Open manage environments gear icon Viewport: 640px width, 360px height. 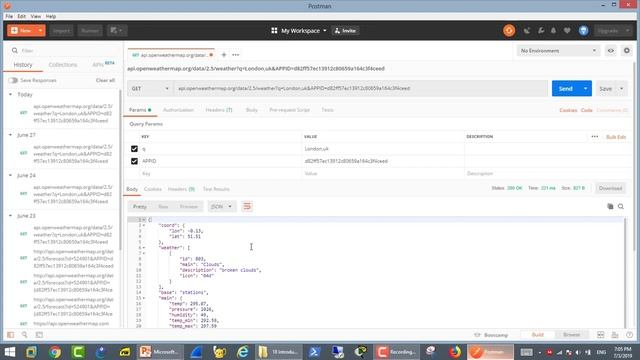click(x=627, y=51)
